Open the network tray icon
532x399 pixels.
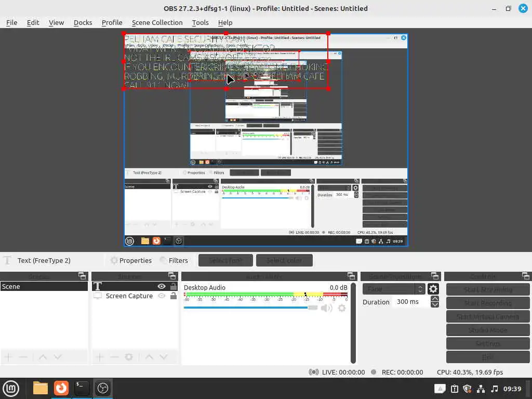pos(481,389)
